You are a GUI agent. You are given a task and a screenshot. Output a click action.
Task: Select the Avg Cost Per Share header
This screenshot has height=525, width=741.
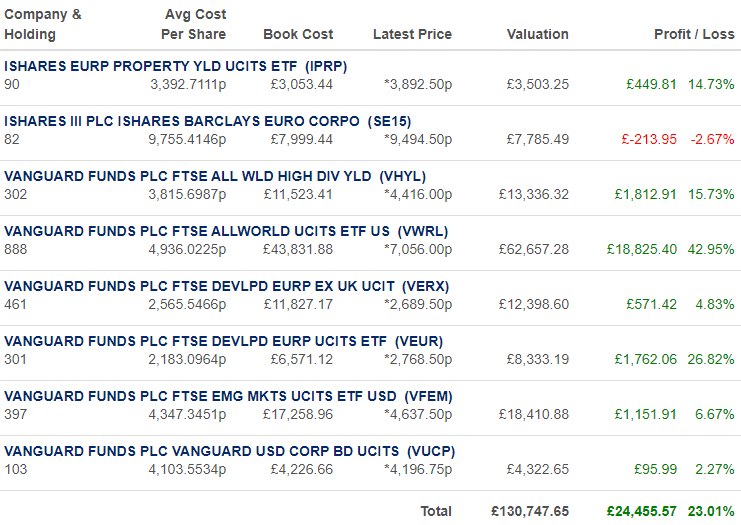tap(194, 25)
